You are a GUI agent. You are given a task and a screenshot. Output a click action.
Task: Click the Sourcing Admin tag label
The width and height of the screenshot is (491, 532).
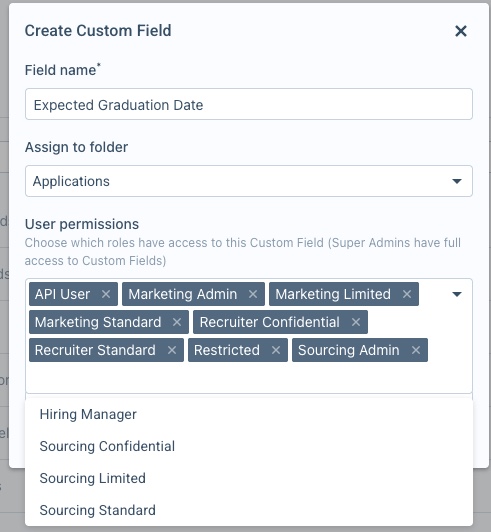pyautogui.click(x=348, y=350)
